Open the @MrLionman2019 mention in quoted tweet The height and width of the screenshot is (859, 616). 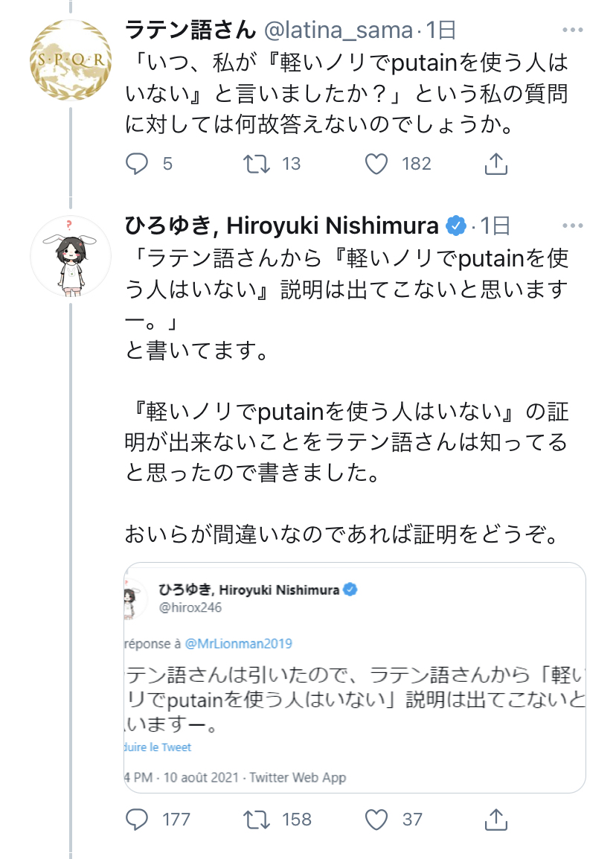[239, 643]
